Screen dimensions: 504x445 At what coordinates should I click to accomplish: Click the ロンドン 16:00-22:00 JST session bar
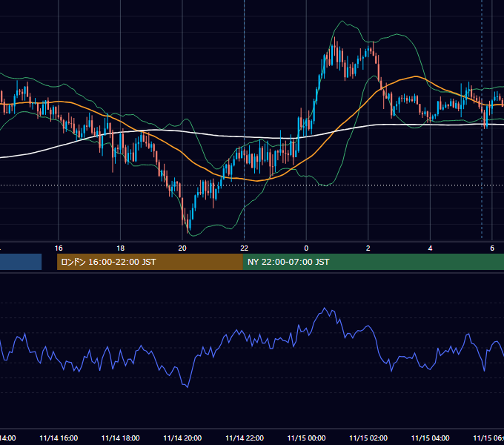pyautogui.click(x=150, y=262)
